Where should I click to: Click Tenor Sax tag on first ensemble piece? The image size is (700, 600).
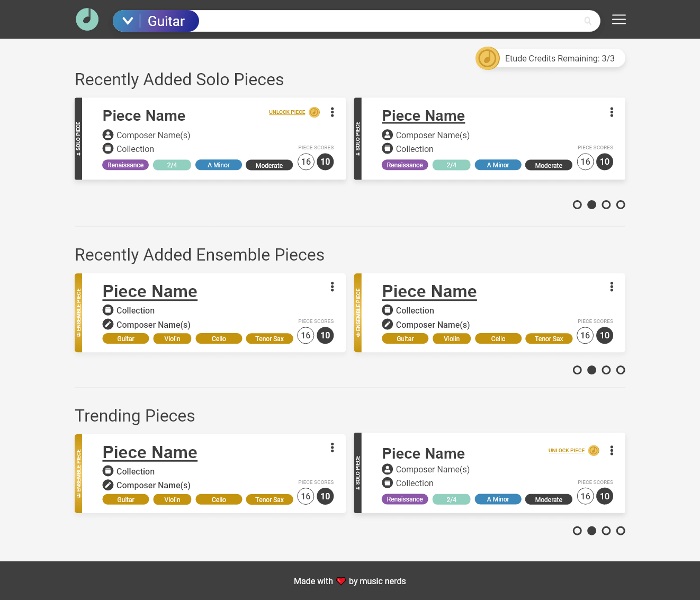270,339
